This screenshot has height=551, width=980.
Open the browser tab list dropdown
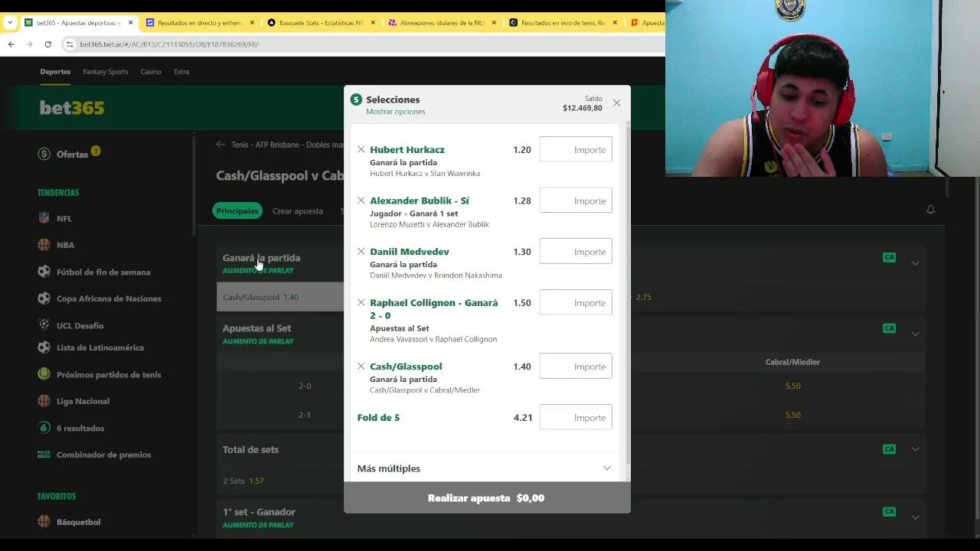[x=10, y=23]
